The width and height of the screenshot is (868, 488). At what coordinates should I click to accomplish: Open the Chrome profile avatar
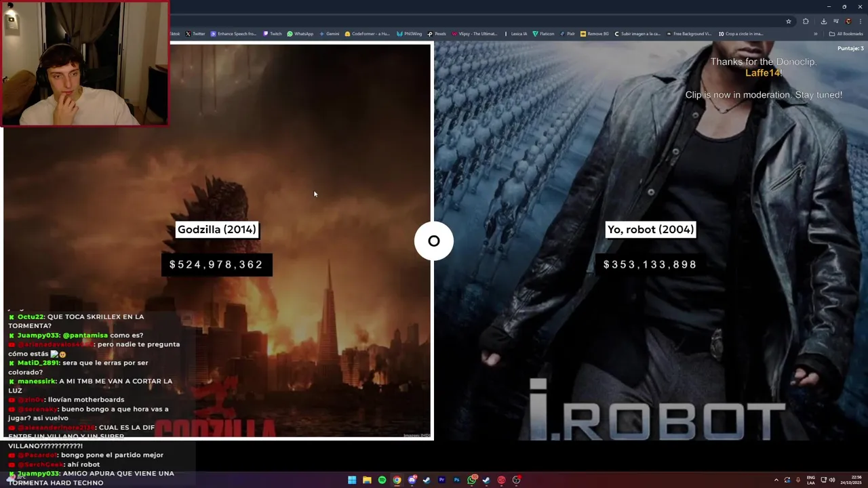coord(848,21)
